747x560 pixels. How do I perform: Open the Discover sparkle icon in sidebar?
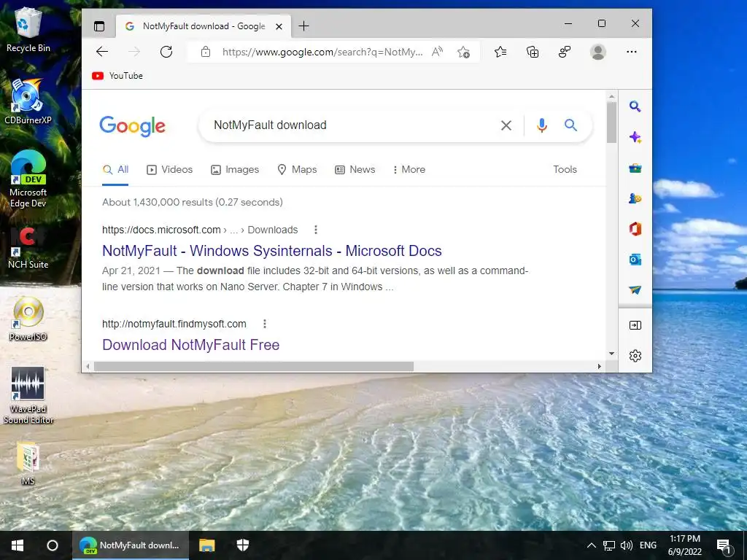click(635, 138)
